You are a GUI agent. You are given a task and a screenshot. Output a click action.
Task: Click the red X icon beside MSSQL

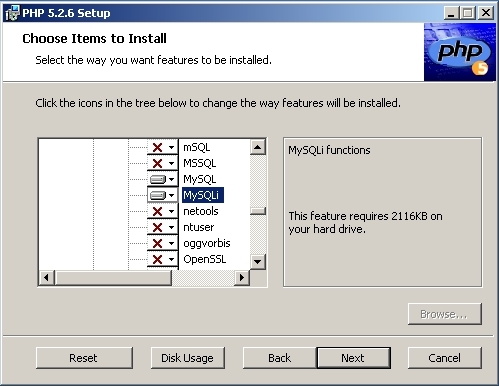tap(157, 163)
